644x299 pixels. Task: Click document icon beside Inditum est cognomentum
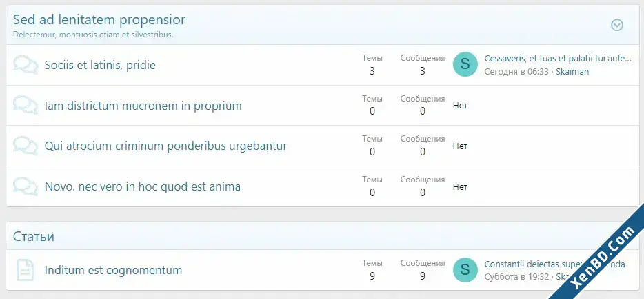[25, 270]
